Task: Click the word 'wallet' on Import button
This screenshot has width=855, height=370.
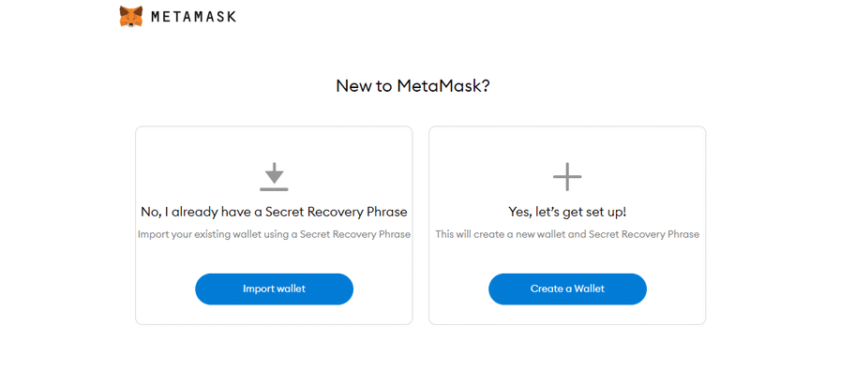Action: tap(290, 289)
